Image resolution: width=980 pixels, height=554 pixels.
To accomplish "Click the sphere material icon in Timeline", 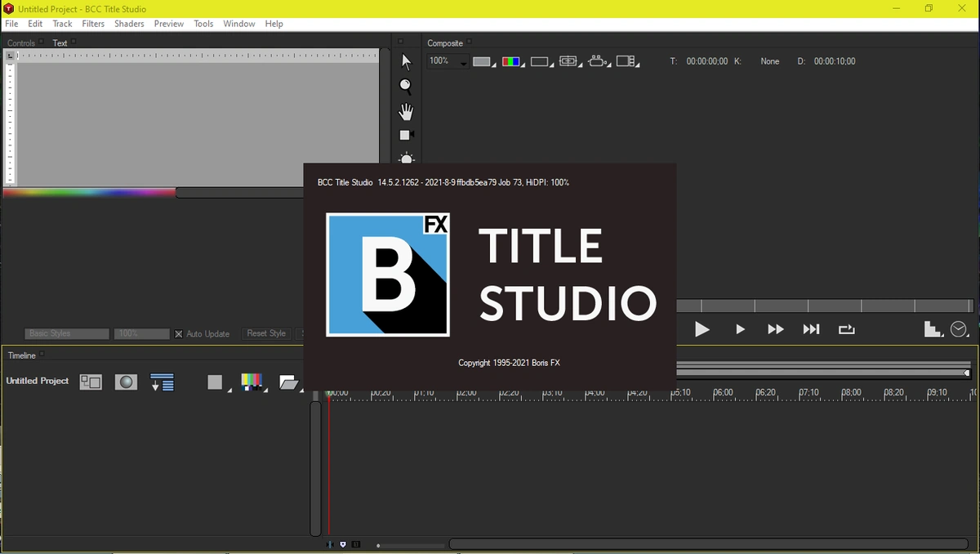I will pos(126,382).
